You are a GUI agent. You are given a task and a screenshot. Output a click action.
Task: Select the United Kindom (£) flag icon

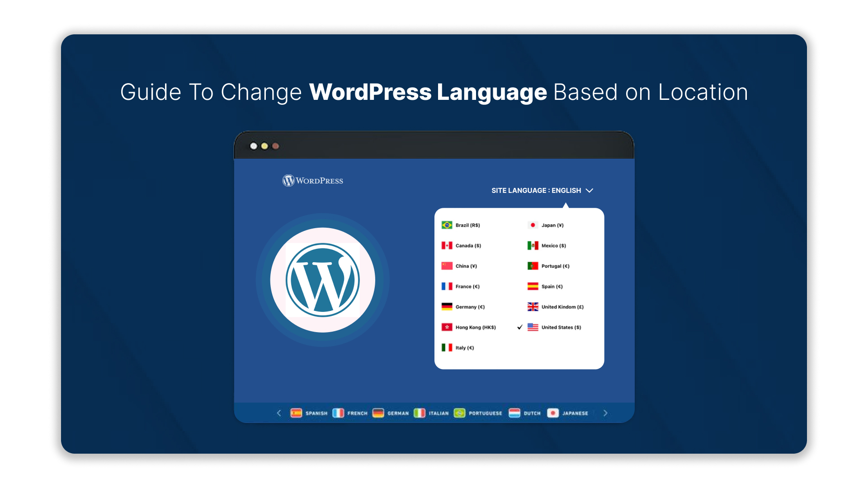(533, 306)
